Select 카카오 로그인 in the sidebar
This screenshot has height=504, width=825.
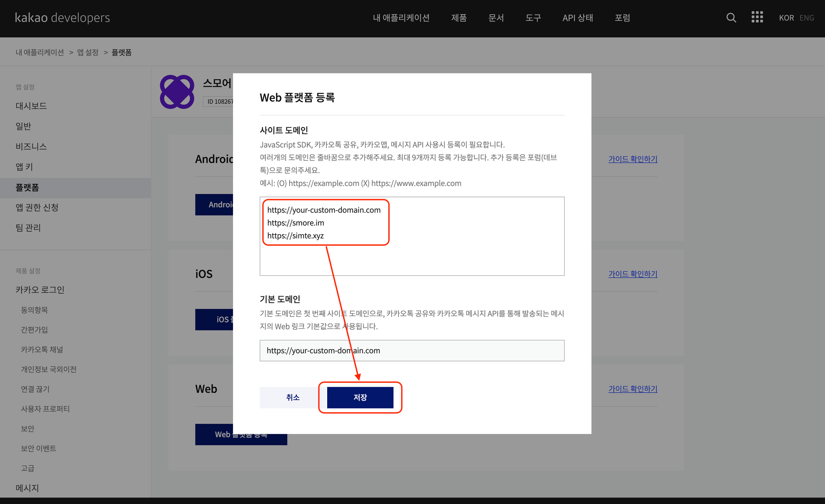[40, 290]
